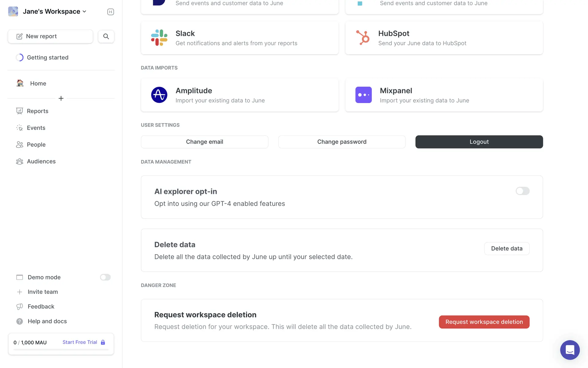Click the search magnifier icon in sidebar
Viewport: 588px width, 368px height.
(106, 36)
